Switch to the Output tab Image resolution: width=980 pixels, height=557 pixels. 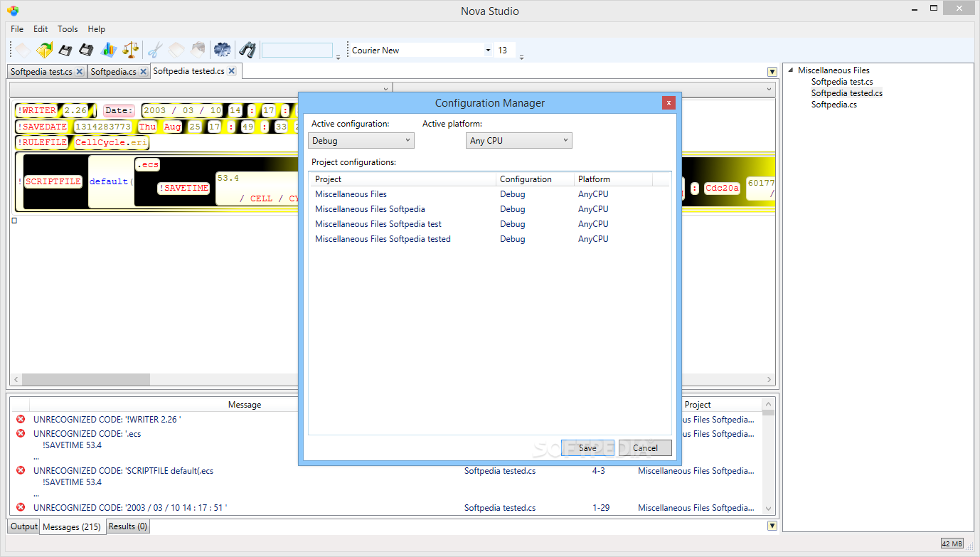click(x=23, y=526)
